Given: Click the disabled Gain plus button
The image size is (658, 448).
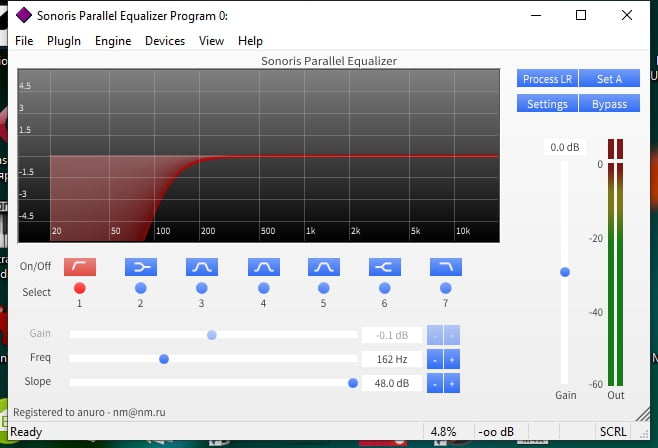Looking at the screenshot, I should 452,335.
